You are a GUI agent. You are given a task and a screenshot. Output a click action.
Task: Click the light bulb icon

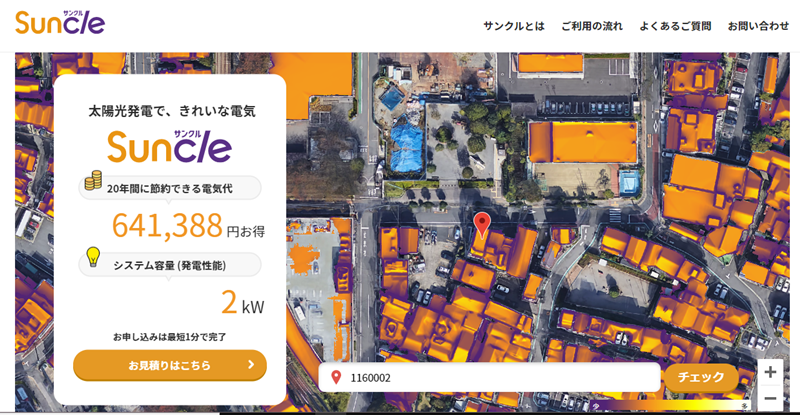click(x=93, y=257)
